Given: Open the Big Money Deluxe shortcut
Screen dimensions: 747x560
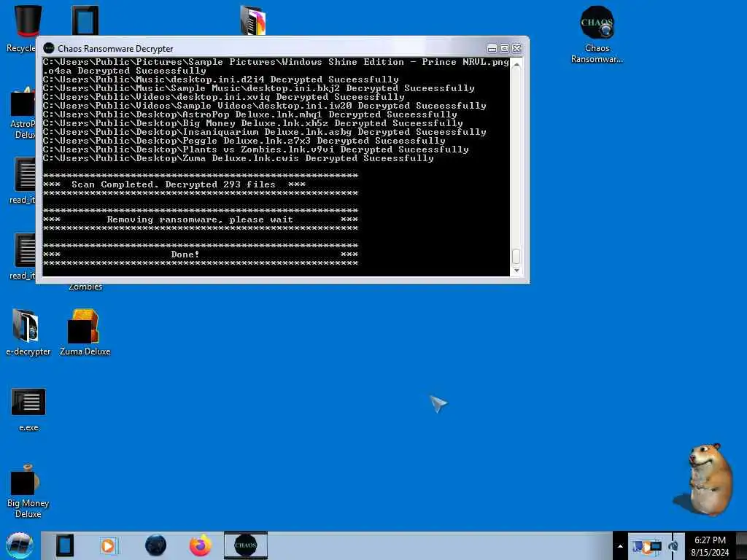Looking at the screenshot, I should click(x=28, y=491).
